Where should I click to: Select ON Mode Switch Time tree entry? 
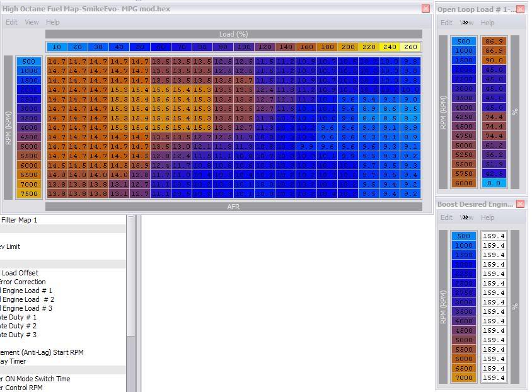point(35,378)
